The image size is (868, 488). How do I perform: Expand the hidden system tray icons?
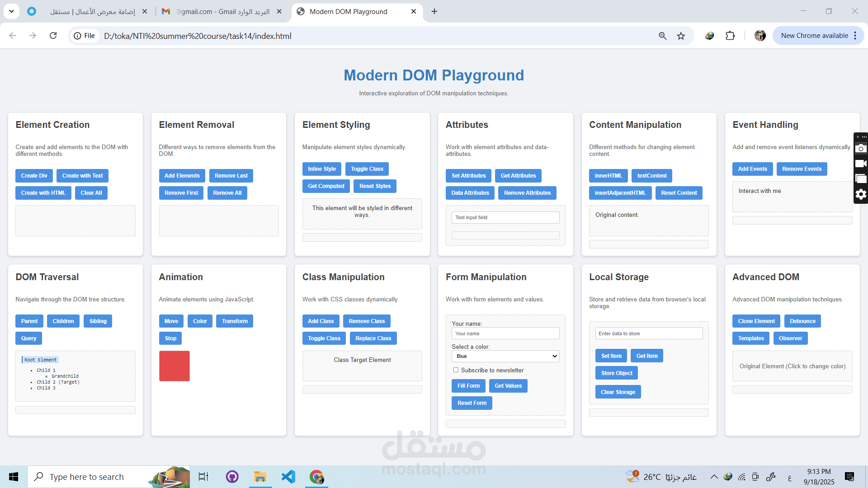pos(714,477)
